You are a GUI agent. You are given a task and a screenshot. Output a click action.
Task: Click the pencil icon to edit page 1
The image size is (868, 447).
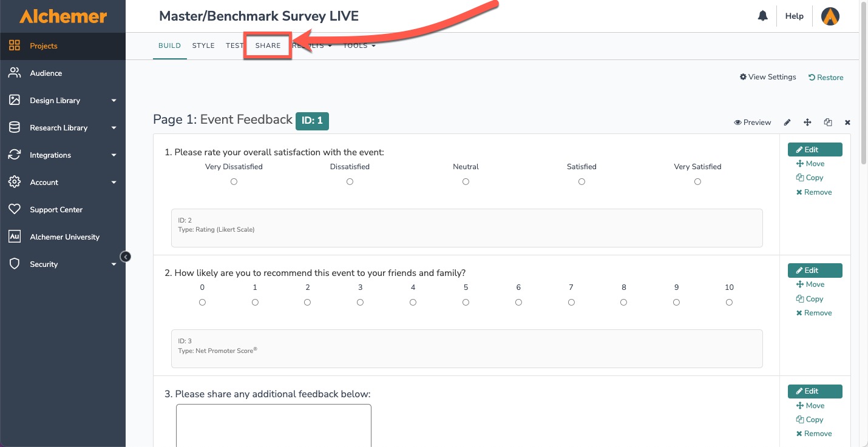[787, 123]
